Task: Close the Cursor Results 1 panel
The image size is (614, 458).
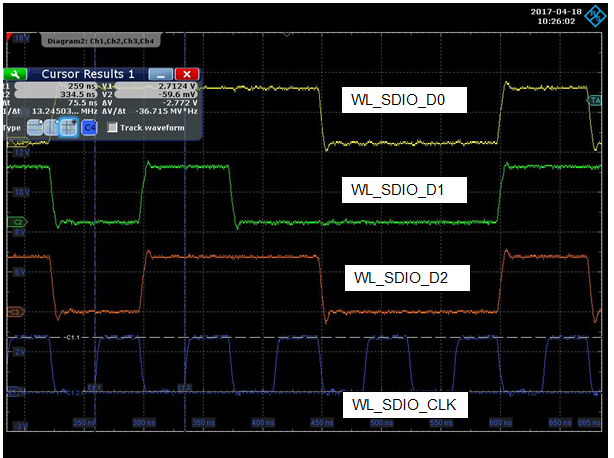Action: (187, 74)
